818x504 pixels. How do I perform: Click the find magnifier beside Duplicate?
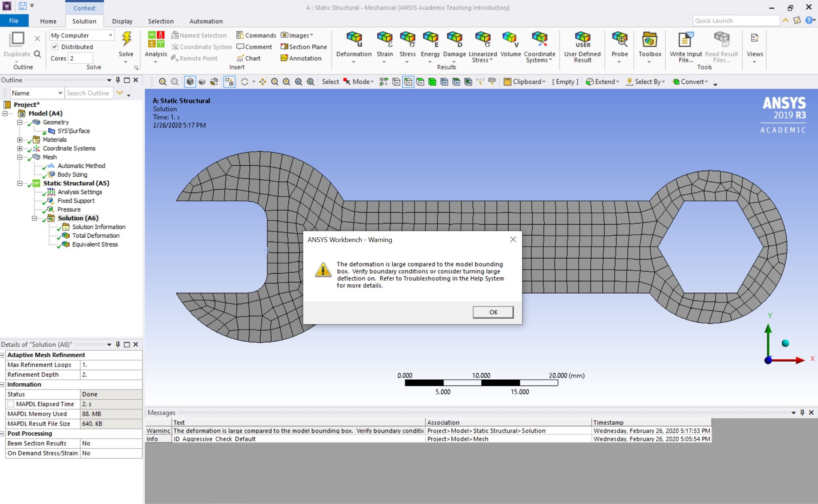point(37,54)
